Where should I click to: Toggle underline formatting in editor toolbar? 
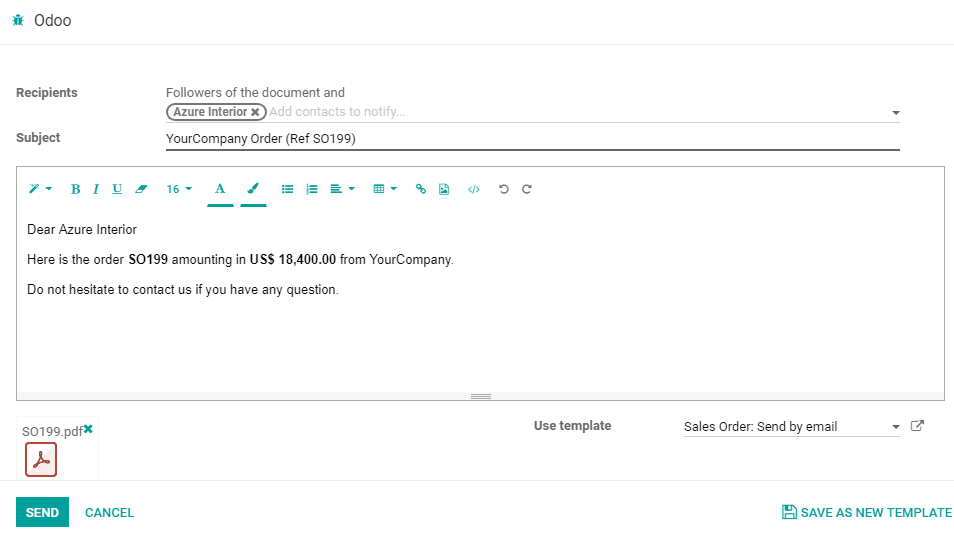(x=117, y=189)
